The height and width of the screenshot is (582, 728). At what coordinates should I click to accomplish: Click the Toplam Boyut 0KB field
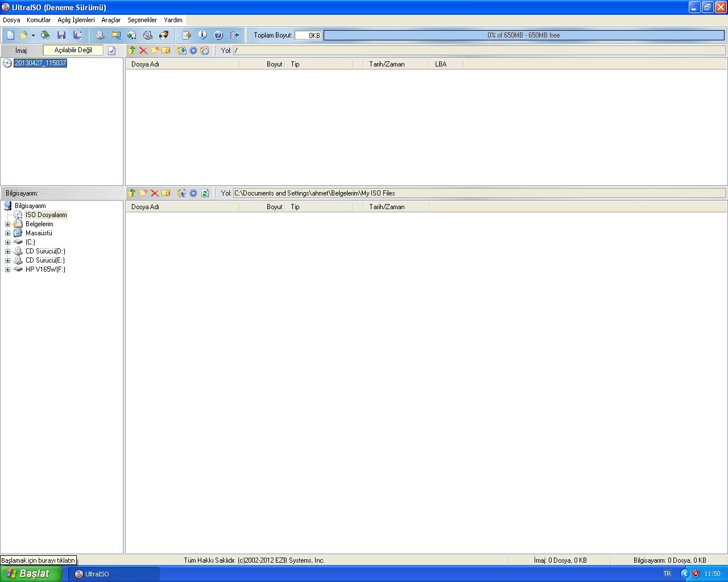(x=308, y=35)
